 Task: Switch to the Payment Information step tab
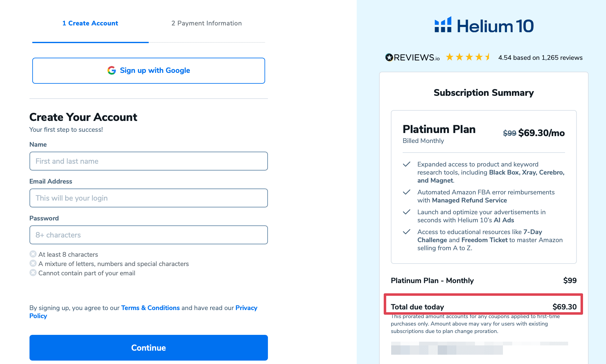pyautogui.click(x=206, y=23)
